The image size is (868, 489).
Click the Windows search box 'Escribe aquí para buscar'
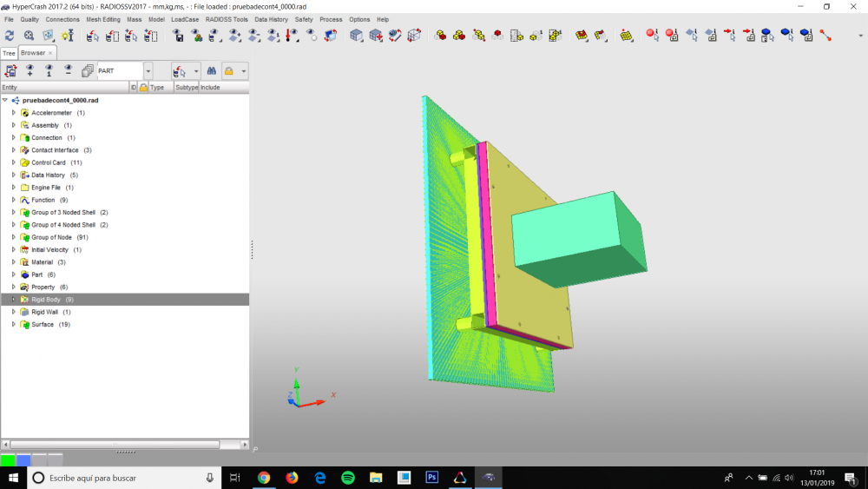pyautogui.click(x=124, y=478)
